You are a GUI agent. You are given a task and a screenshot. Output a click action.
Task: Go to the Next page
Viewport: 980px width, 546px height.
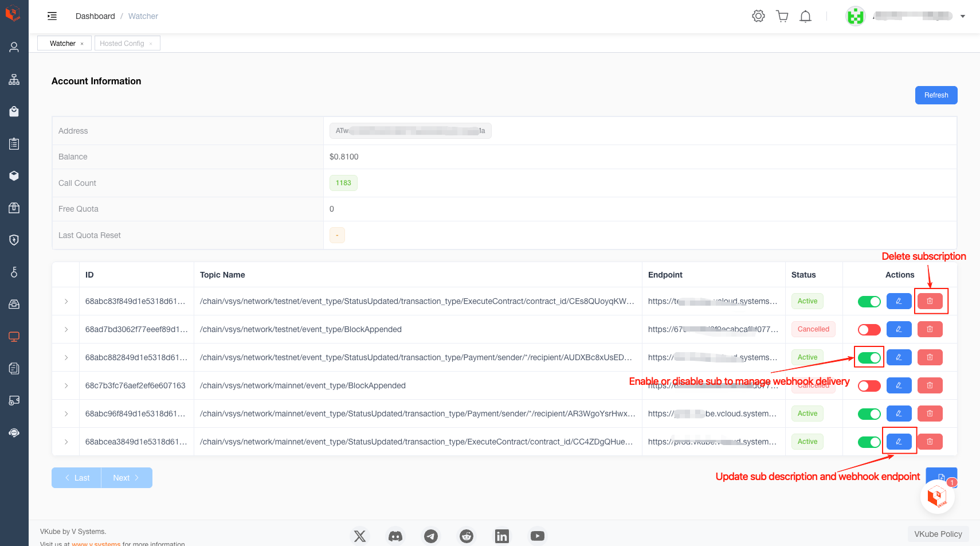pyautogui.click(x=127, y=478)
